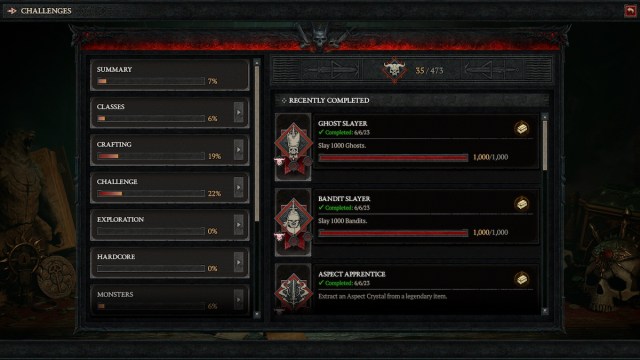This screenshot has height=360, width=640.
Task: Click the red back arrow icon top-right
Action: pos(630,11)
